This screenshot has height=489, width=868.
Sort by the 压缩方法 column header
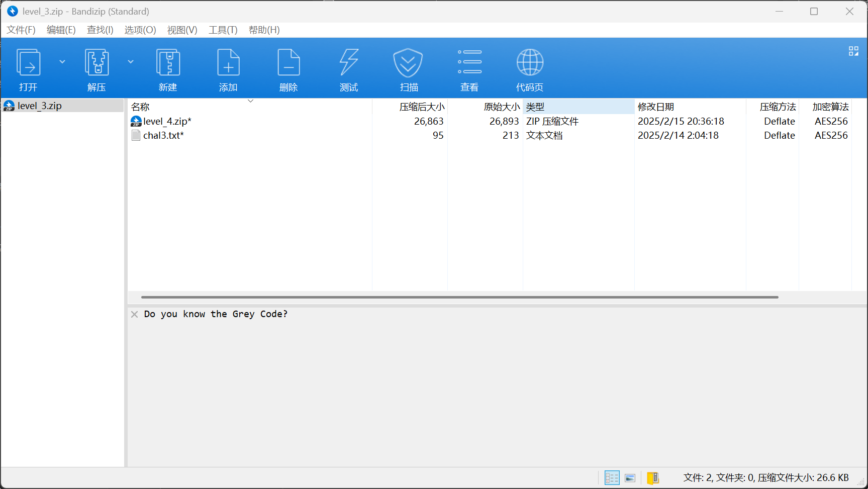(773, 107)
